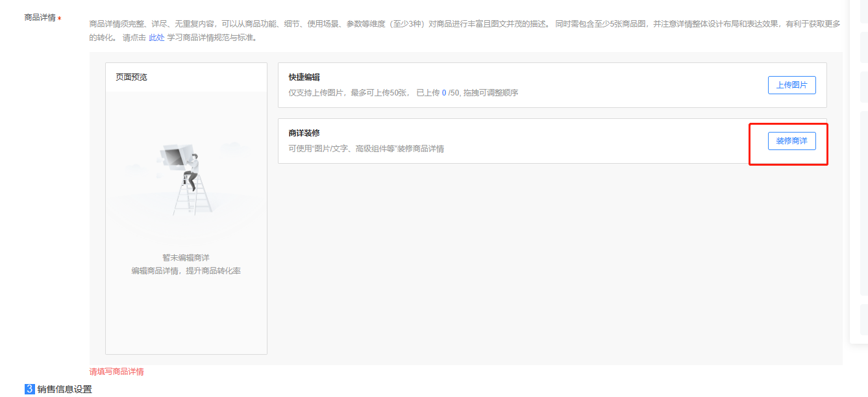Click the 编辑商品详情，提升商品转化率 hint text
The height and width of the screenshot is (397, 868).
point(186,270)
